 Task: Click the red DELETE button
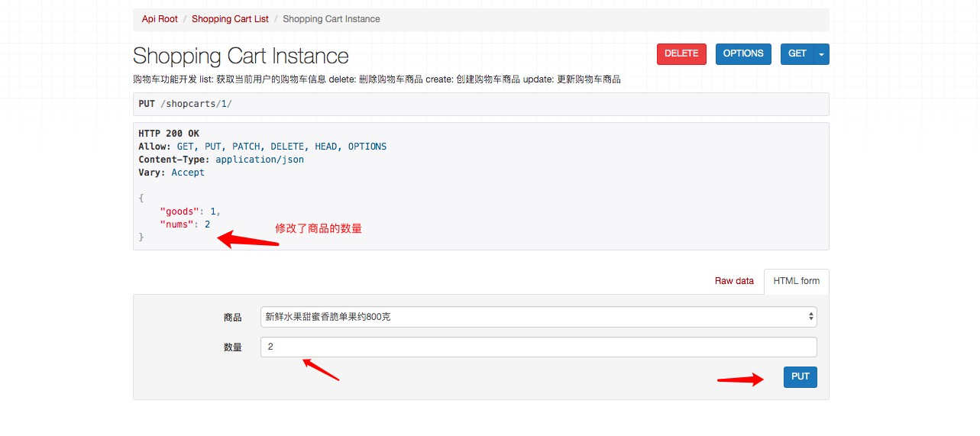point(681,53)
